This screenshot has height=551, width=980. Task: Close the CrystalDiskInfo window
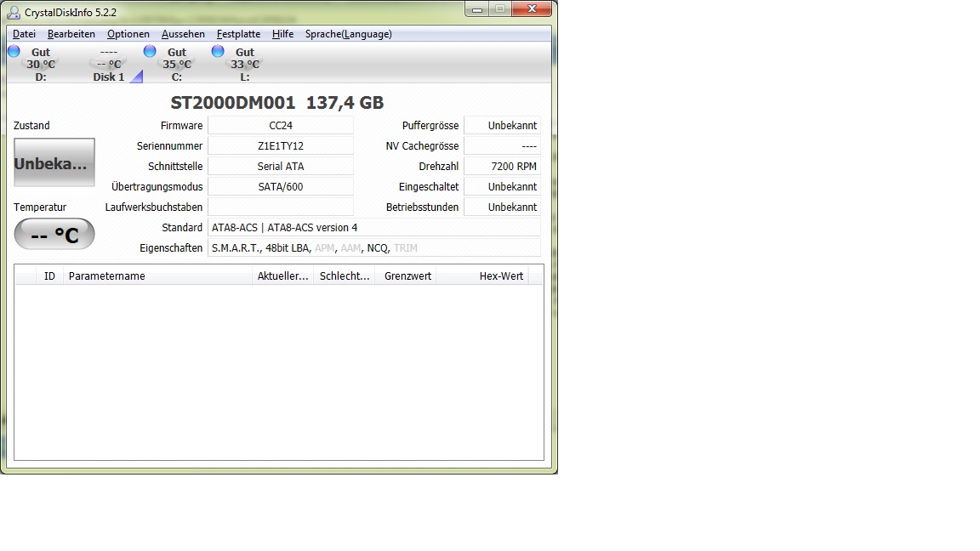point(532,9)
